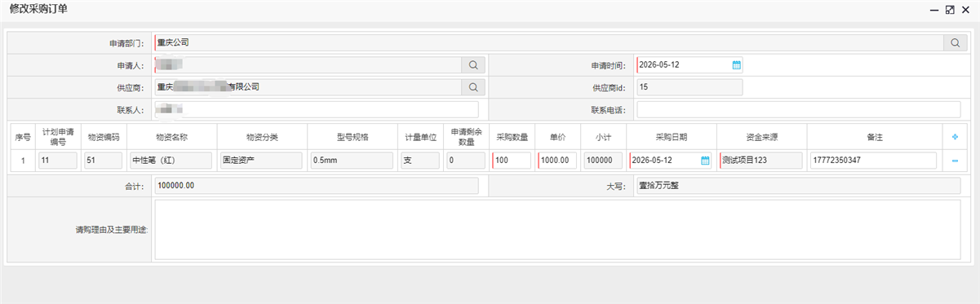Click the 申请时间 date field

click(x=690, y=65)
